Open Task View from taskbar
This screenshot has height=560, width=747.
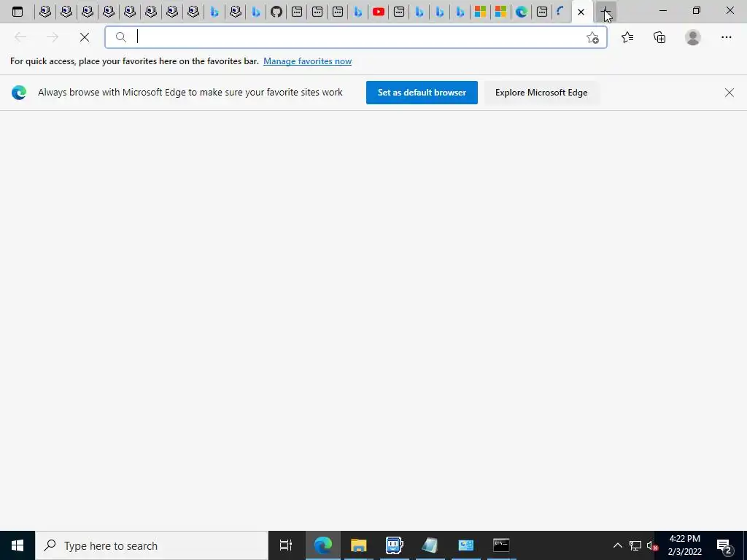286,545
